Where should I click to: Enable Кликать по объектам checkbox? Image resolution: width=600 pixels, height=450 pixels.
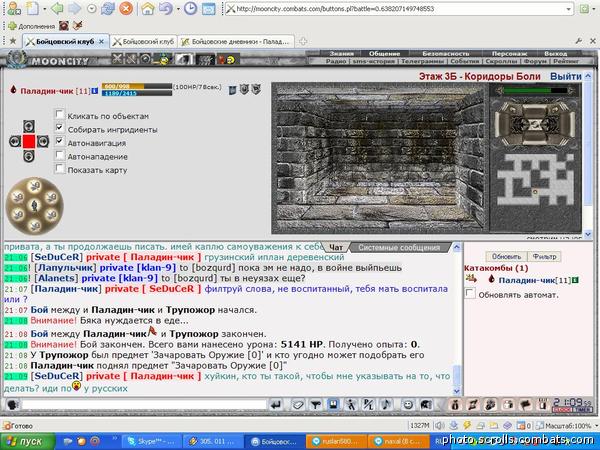pyautogui.click(x=59, y=114)
